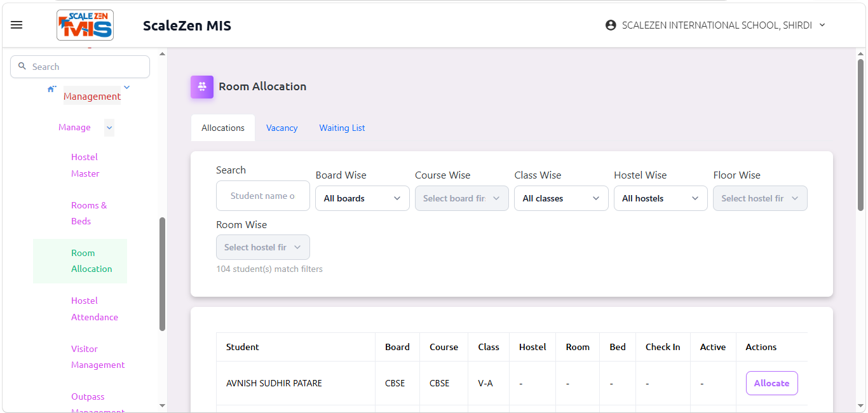Click the user account avatar icon
This screenshot has height=413, width=868.
coord(611,25)
